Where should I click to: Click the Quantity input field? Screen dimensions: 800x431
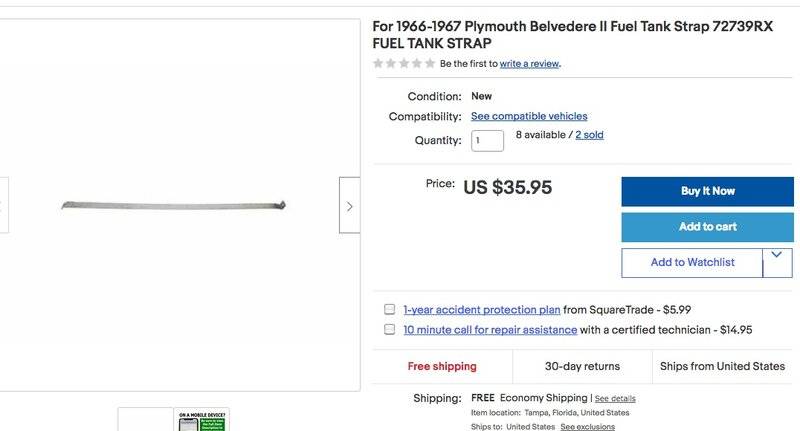coord(488,141)
